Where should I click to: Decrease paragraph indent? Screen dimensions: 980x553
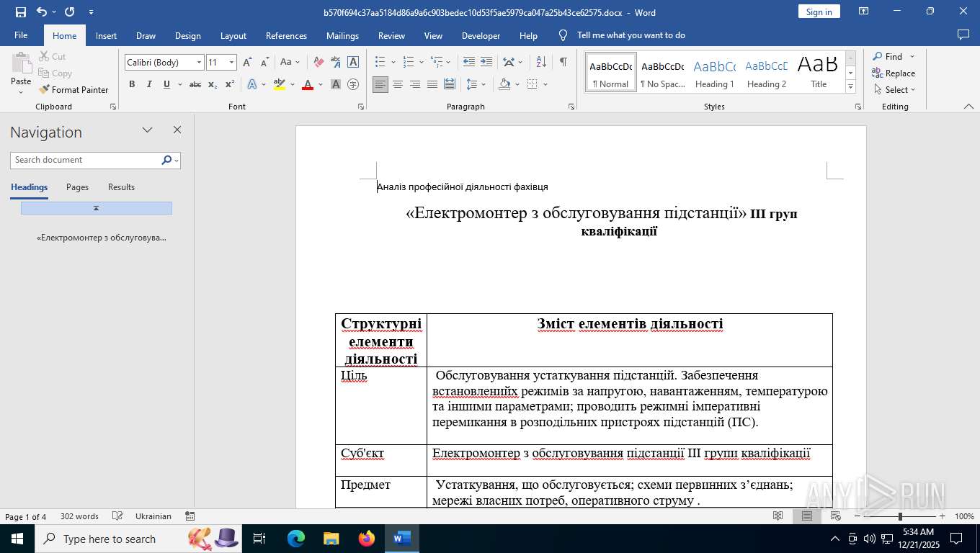[x=469, y=63]
